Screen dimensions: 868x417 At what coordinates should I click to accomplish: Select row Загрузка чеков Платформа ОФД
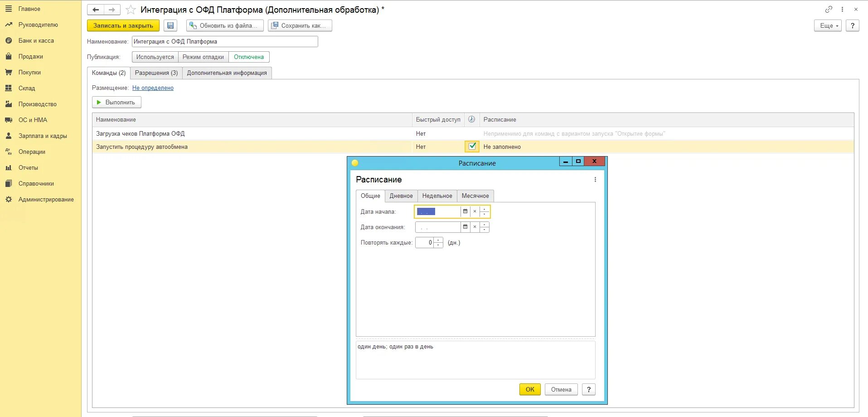[473, 133]
